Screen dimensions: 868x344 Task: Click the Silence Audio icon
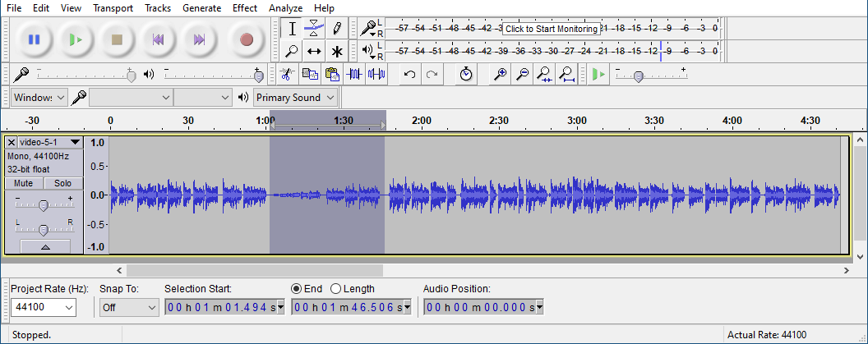[x=377, y=74]
